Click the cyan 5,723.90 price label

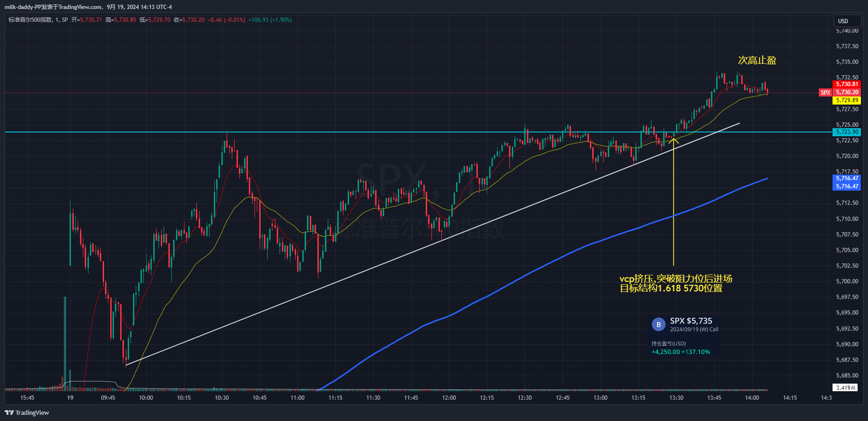pyautogui.click(x=847, y=132)
